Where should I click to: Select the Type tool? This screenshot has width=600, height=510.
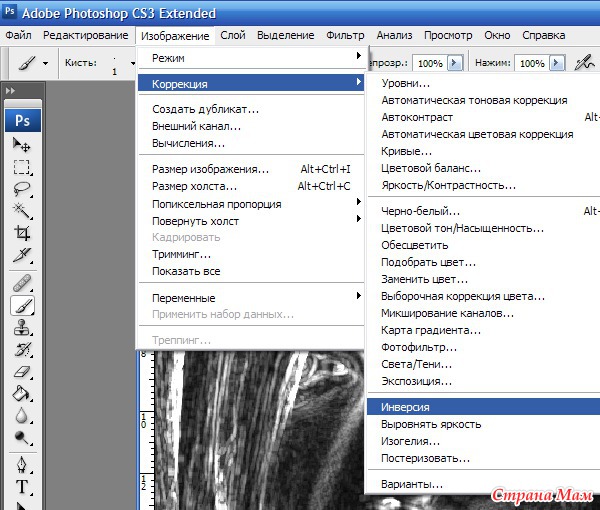click(22, 488)
